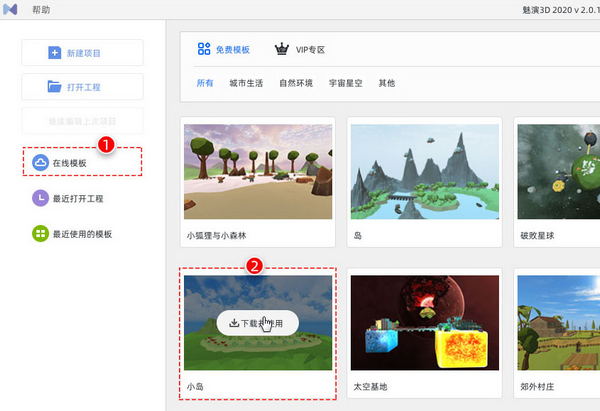The image size is (600, 411).
Task: Filter templates by 宇宙星空
Action: 346,83
